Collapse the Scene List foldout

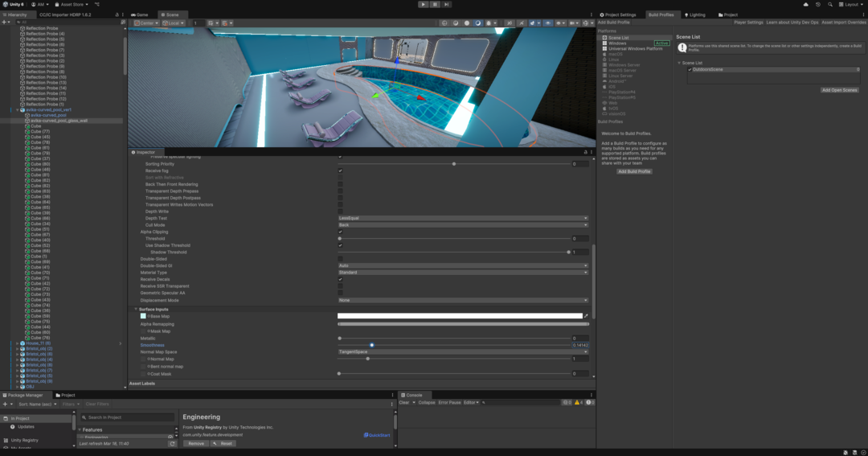[679, 64]
